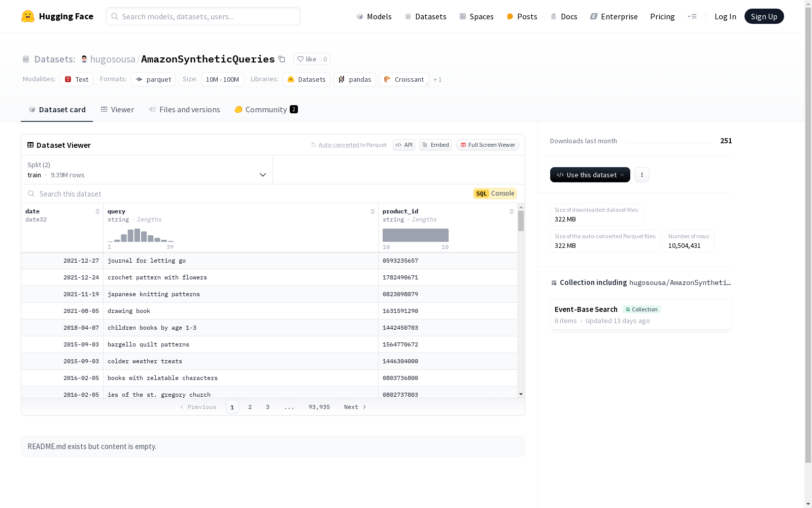Click the 'crochet pattern with flowers' cell
812x508 pixels.
click(x=241, y=277)
